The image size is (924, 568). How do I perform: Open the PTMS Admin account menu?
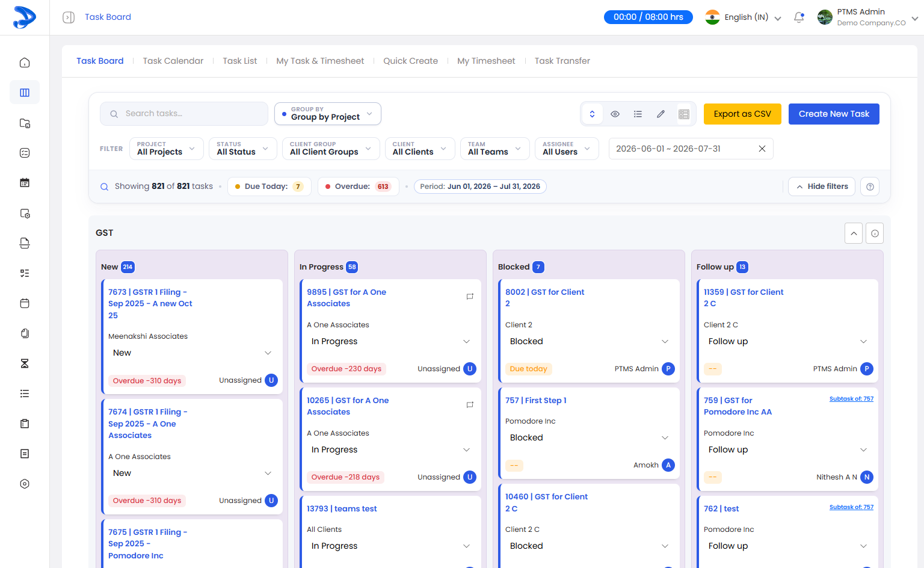867,17
